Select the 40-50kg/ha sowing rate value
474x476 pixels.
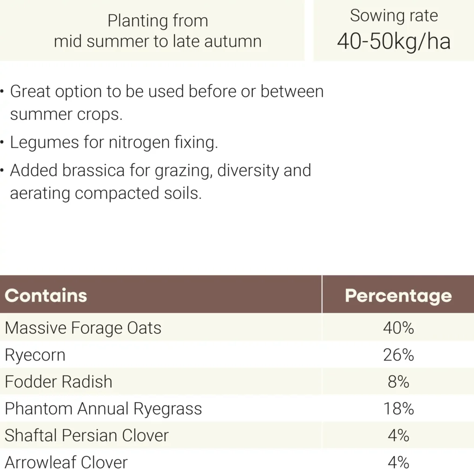coord(394,41)
